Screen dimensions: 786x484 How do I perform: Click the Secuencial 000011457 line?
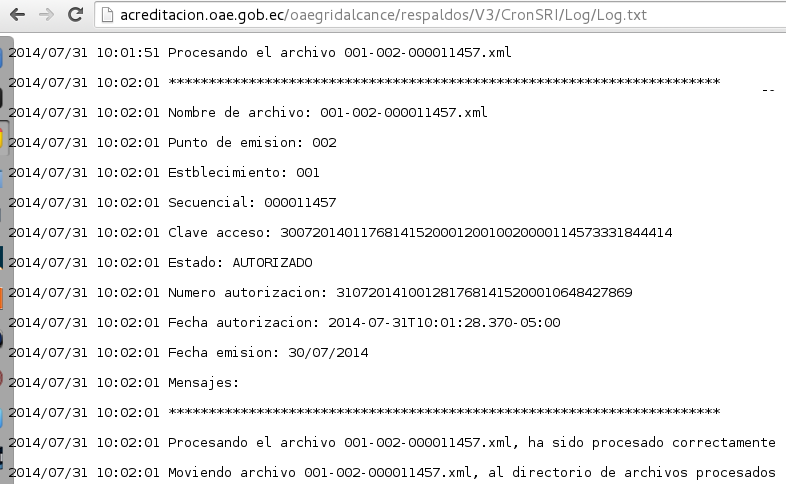point(172,202)
